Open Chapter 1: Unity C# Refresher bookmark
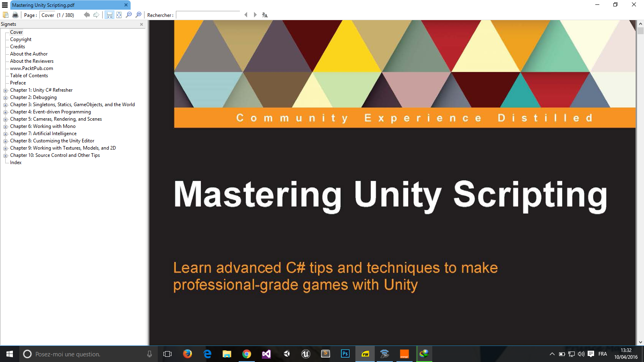 click(41, 90)
